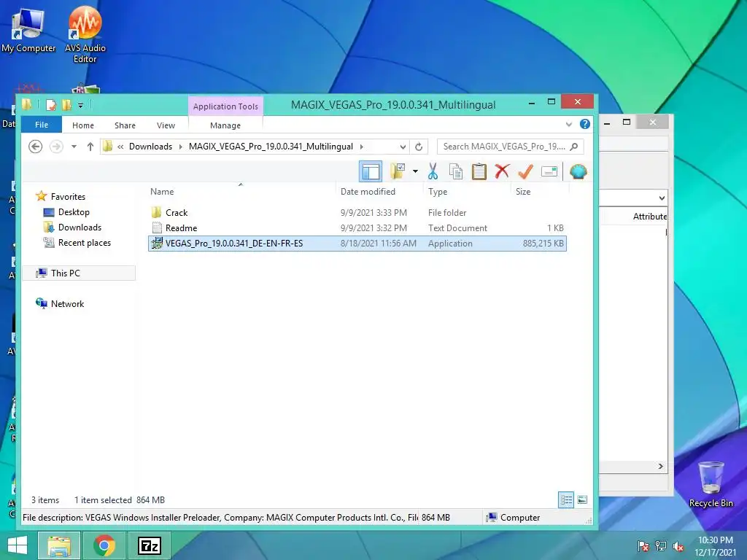Switch to details view icon
Viewport: 747px width, 560px height.
click(x=566, y=500)
